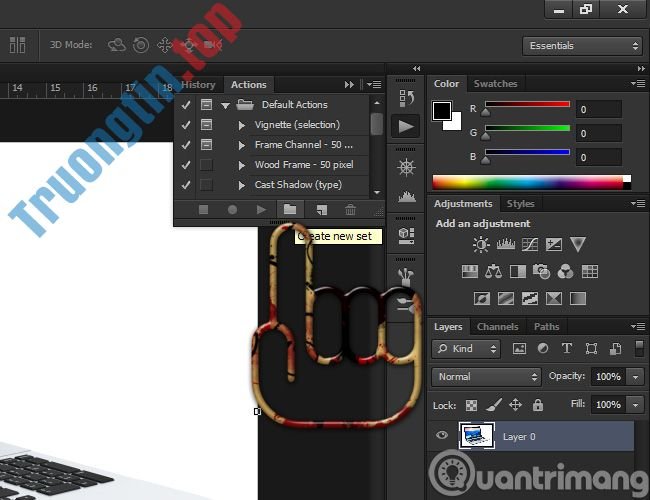The image size is (650, 500).
Task: Add an Invert adjustment
Action: point(482,299)
